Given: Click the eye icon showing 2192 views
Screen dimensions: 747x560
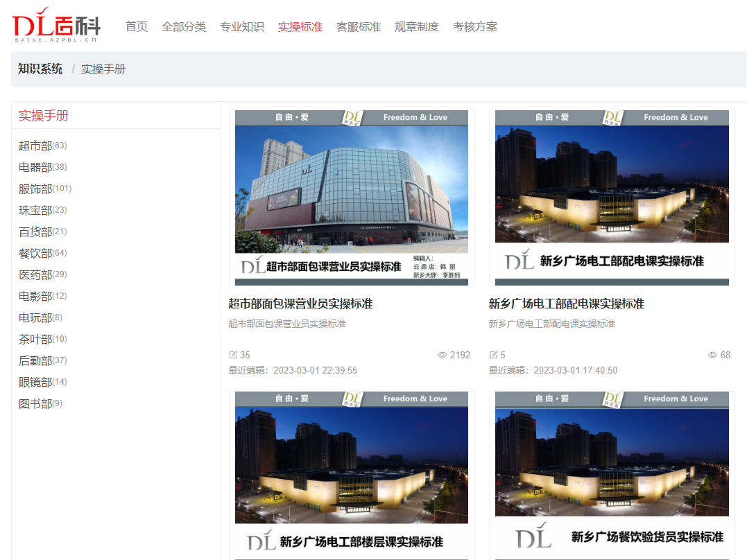Looking at the screenshot, I should tap(443, 355).
